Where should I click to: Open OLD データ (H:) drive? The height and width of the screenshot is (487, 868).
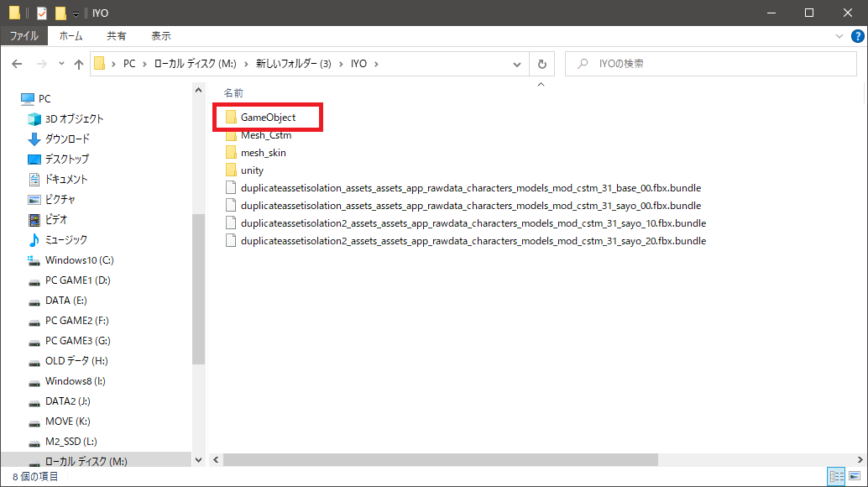click(68, 361)
